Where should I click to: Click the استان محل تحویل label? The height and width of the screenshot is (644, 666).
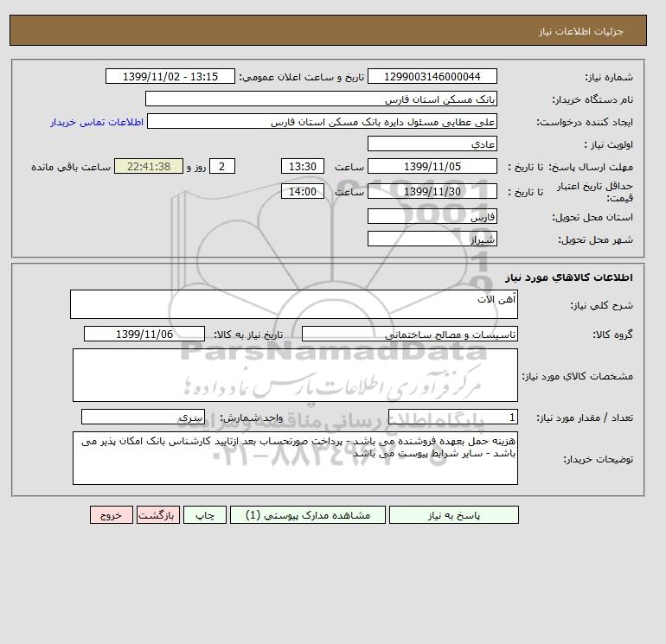tap(592, 217)
